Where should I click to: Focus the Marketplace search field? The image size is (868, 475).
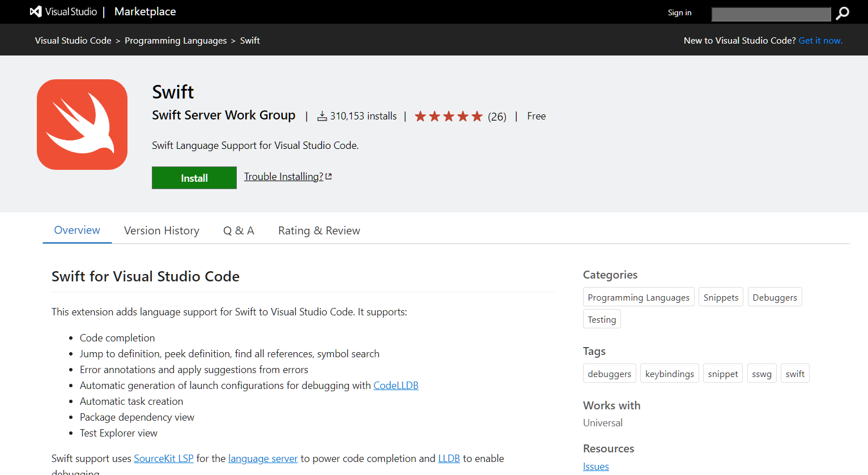pyautogui.click(x=771, y=14)
